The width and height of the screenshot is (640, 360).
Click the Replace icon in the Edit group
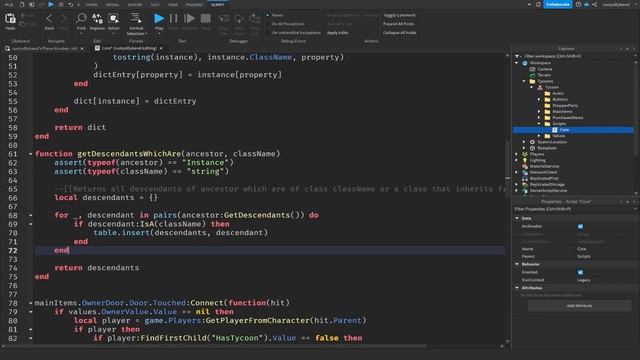point(97,18)
